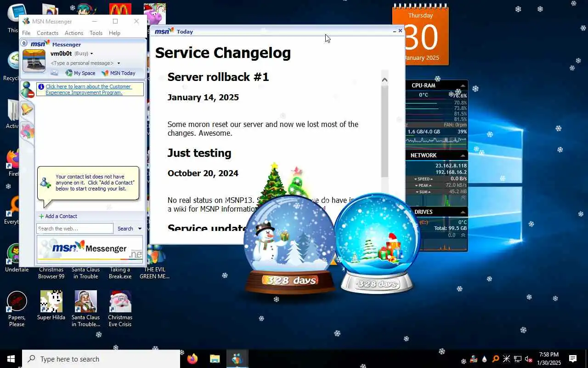Viewport: 588px width, 368px height.
Task: Collapse the DRIVES gadget section
Action: (463, 212)
